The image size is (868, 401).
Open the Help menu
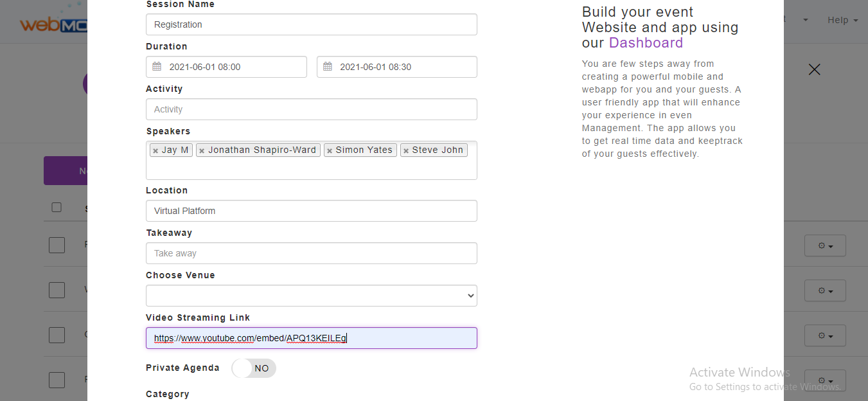[x=842, y=20]
